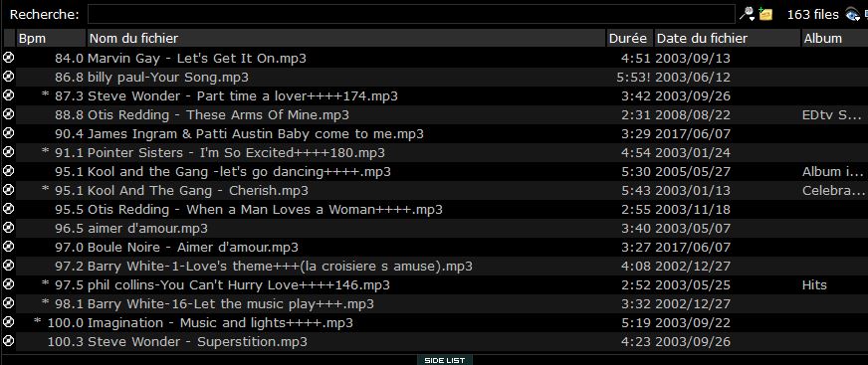This screenshot has height=365, width=868.
Task: Click the 2:31 duration value
Action: click(636, 115)
